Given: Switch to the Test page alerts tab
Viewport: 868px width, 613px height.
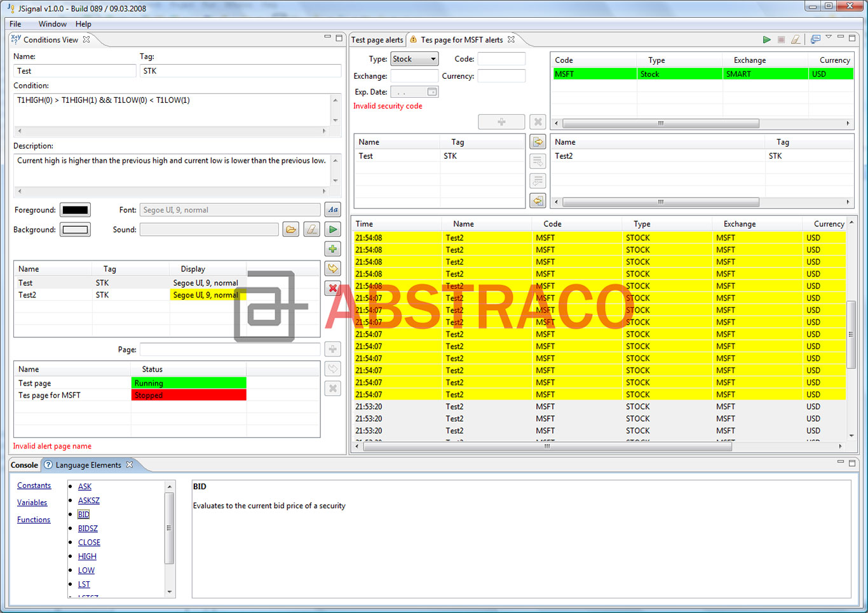Looking at the screenshot, I should (377, 39).
